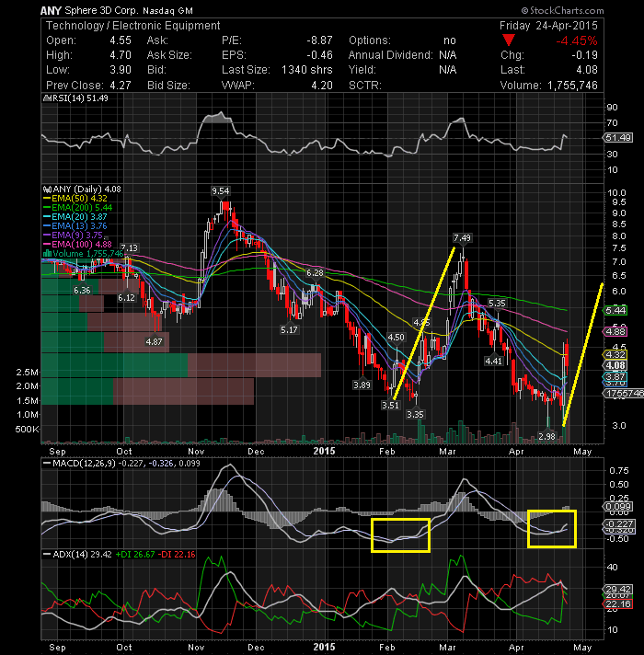Viewport: 644px width, 655px height.
Task: Click the 2.98 April low label
Action: pyautogui.click(x=546, y=437)
